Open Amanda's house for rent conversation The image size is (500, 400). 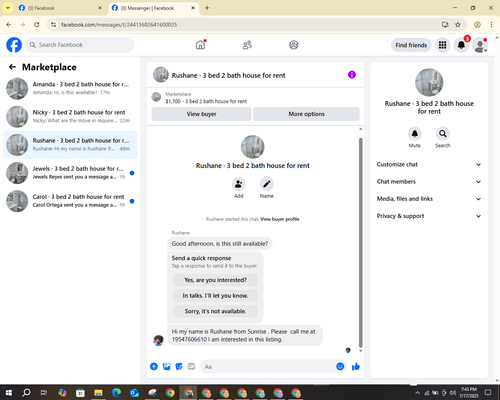click(x=70, y=89)
